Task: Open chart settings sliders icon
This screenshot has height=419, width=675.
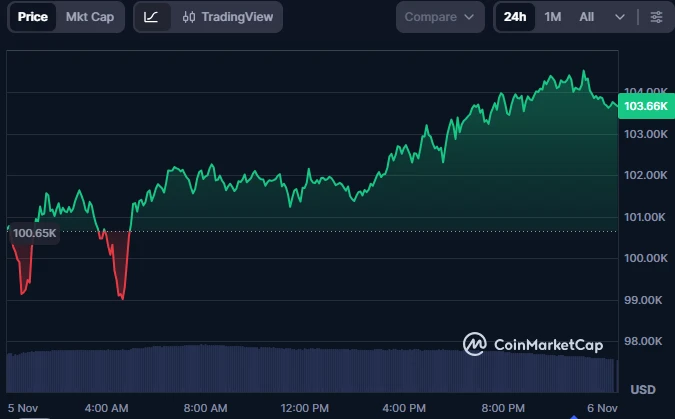Action: click(x=656, y=17)
